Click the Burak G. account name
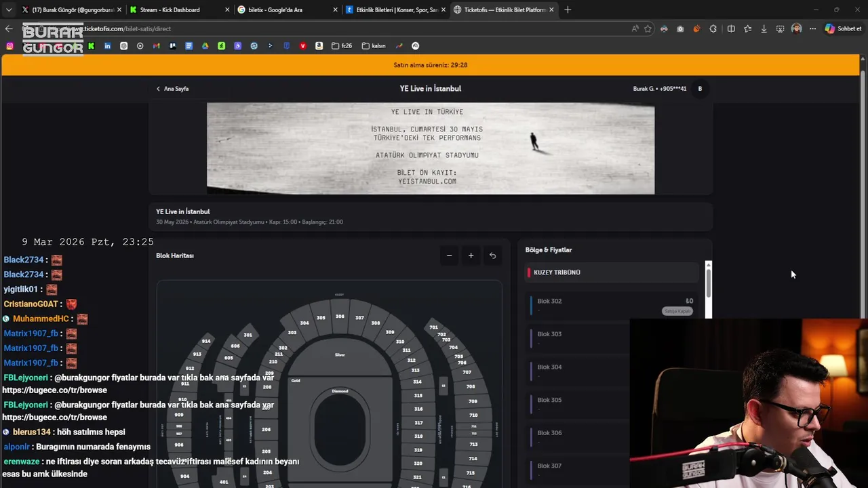The image size is (868, 488). coord(660,89)
